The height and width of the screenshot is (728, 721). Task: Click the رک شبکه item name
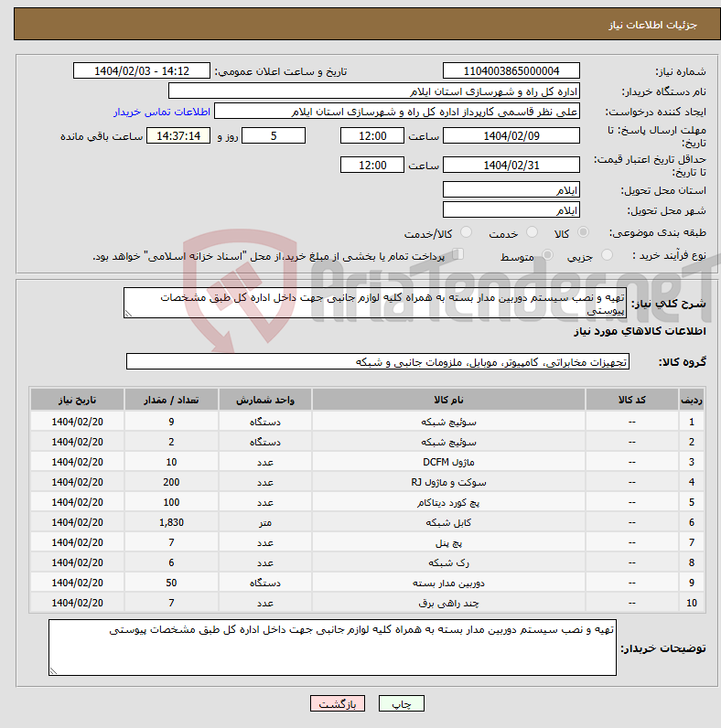pos(448,562)
